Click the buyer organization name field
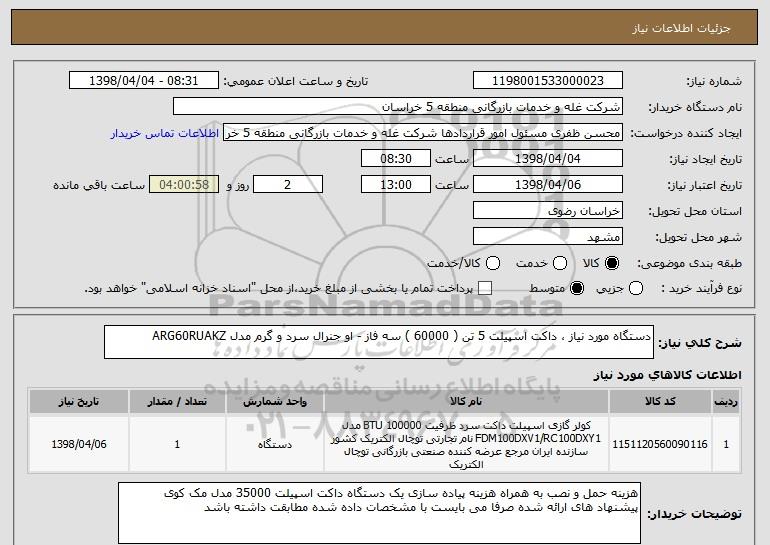 (x=398, y=107)
